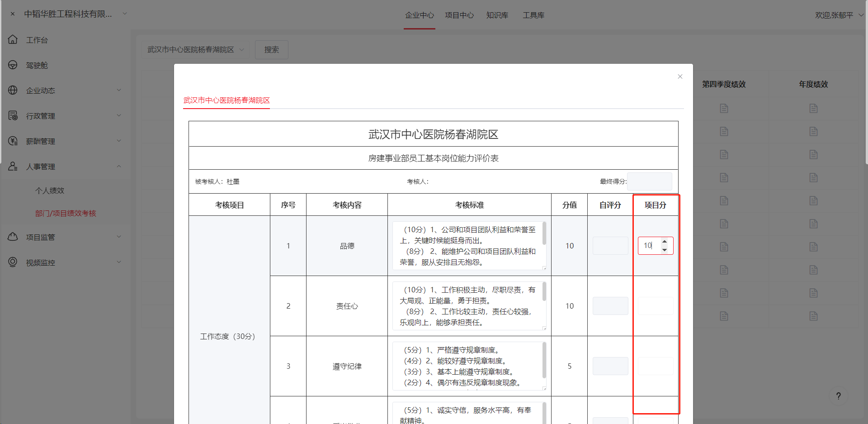Click scrollbar inside 责任心 考核标准 text area

[544, 292]
